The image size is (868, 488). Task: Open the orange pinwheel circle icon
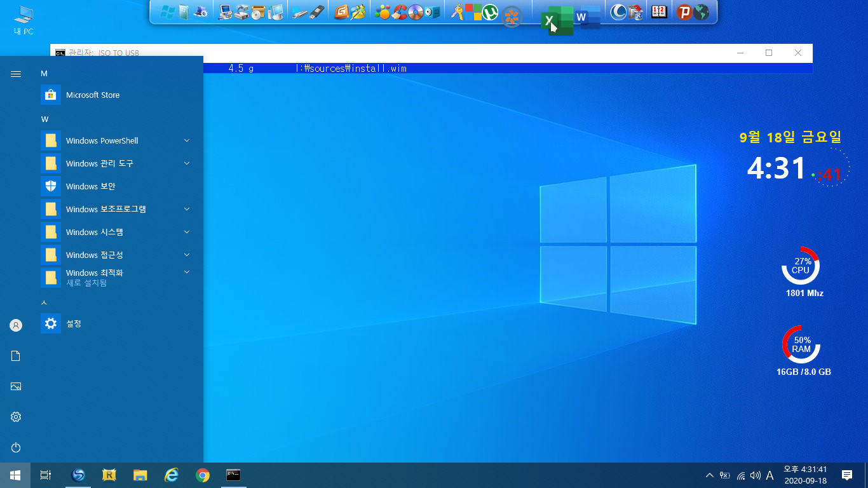click(512, 15)
